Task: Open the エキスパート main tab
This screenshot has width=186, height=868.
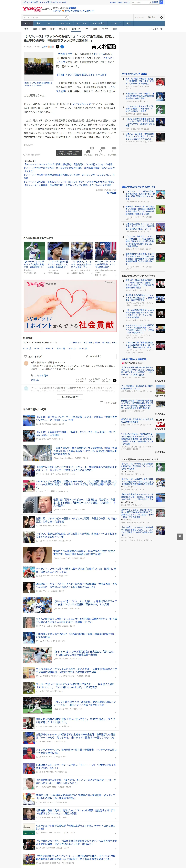Action: pyautogui.click(x=64, y=23)
